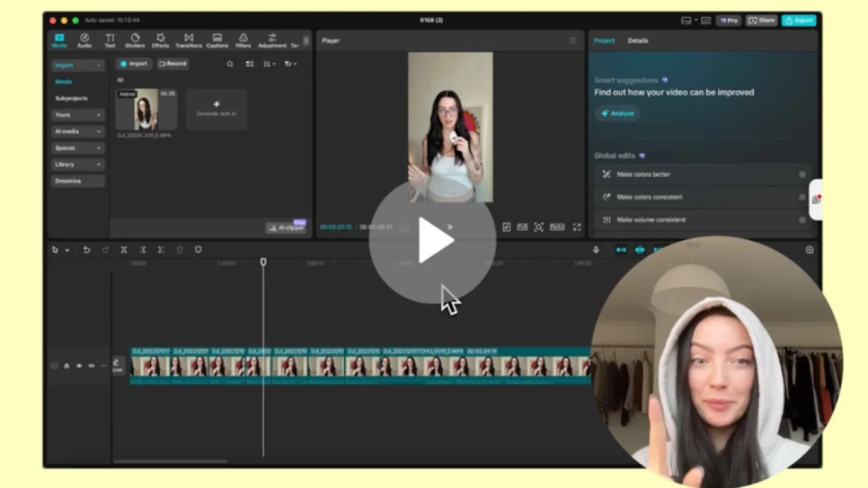Image resolution: width=868 pixels, height=488 pixels.
Task: Click the media list layout icon
Action: [250, 64]
